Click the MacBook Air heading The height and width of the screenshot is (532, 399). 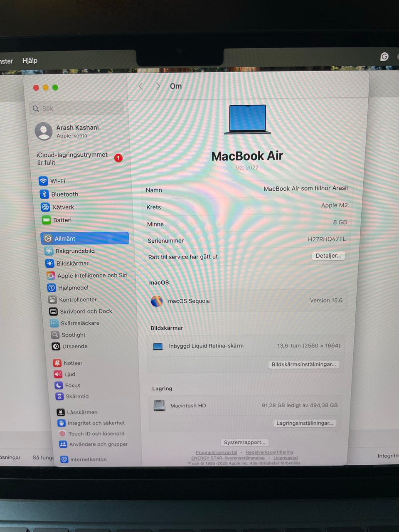[x=247, y=156]
